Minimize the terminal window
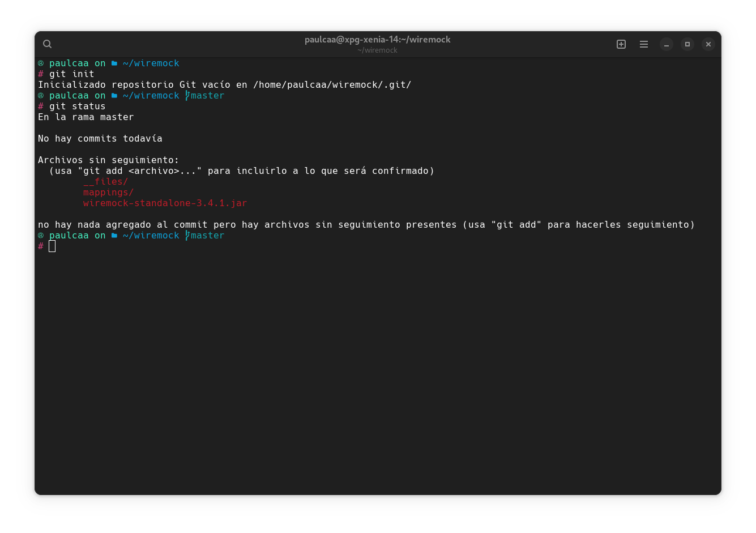756x533 pixels. click(x=667, y=44)
